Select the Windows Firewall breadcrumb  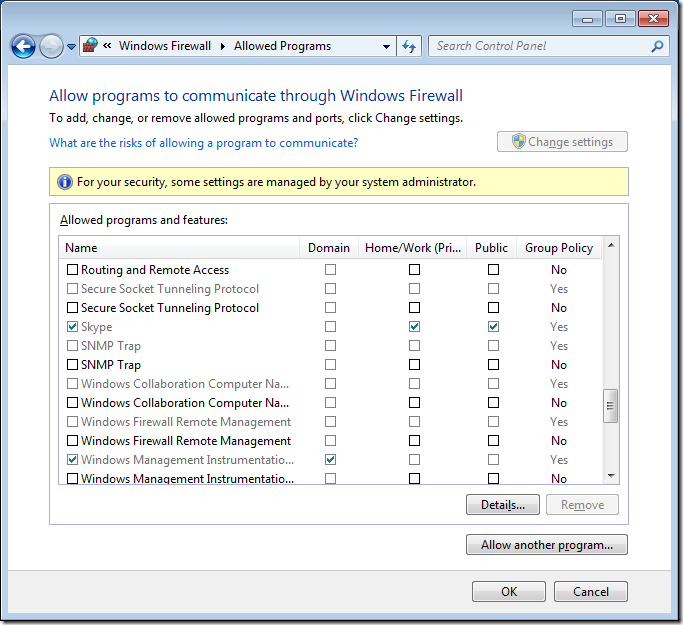click(x=166, y=46)
